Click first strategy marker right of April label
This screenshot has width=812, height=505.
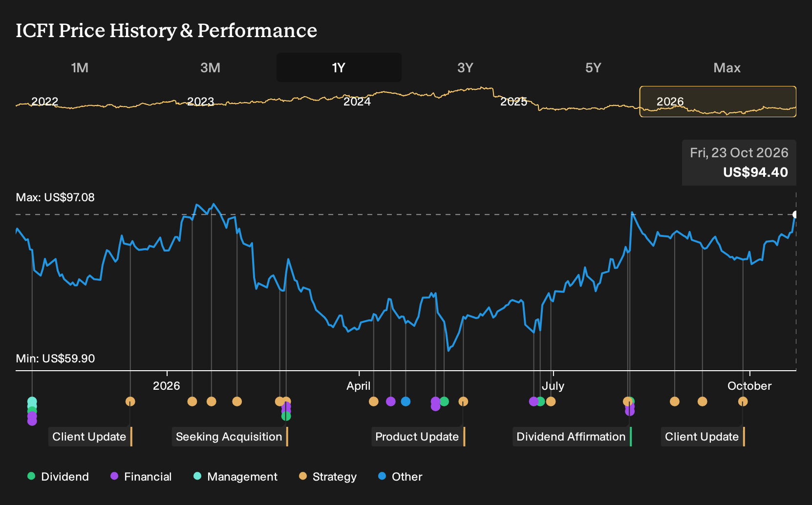pos(373,401)
